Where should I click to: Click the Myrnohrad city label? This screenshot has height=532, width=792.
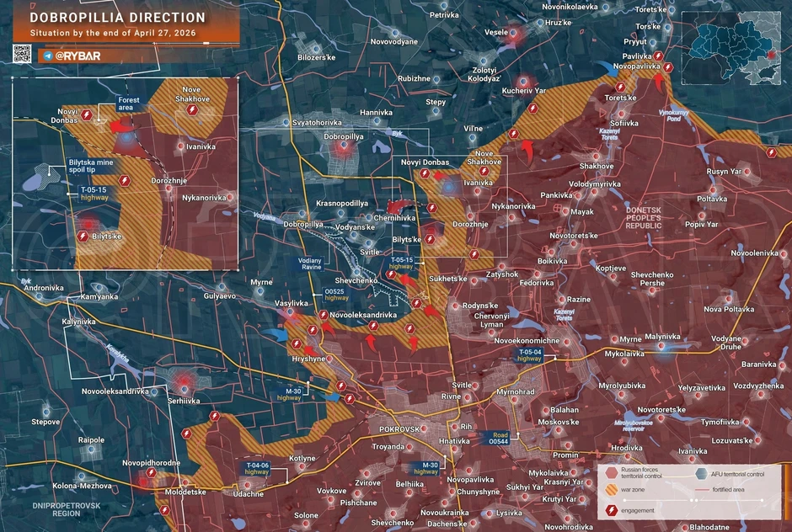515,392
